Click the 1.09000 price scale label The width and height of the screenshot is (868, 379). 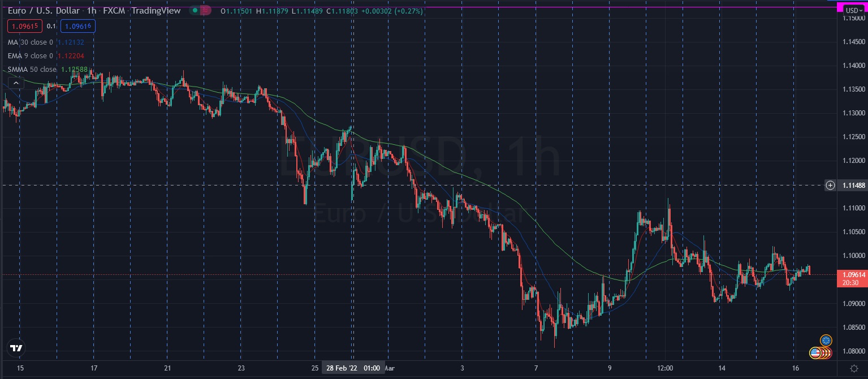[x=853, y=303]
